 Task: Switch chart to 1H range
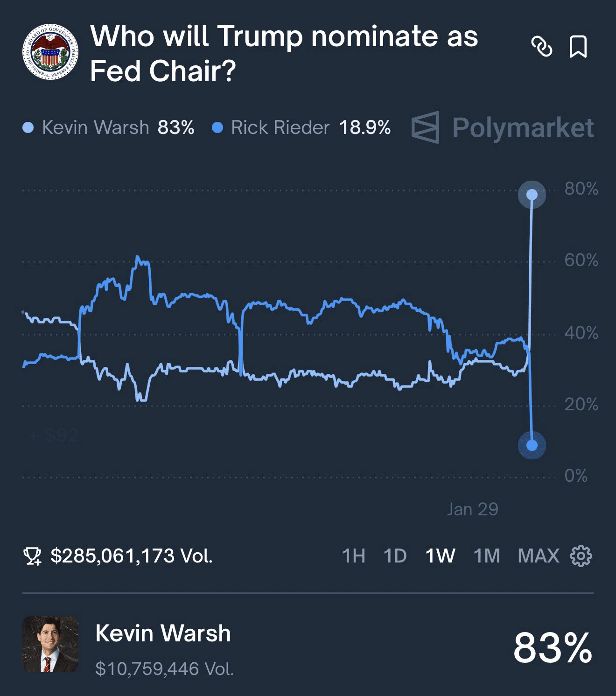[353, 556]
